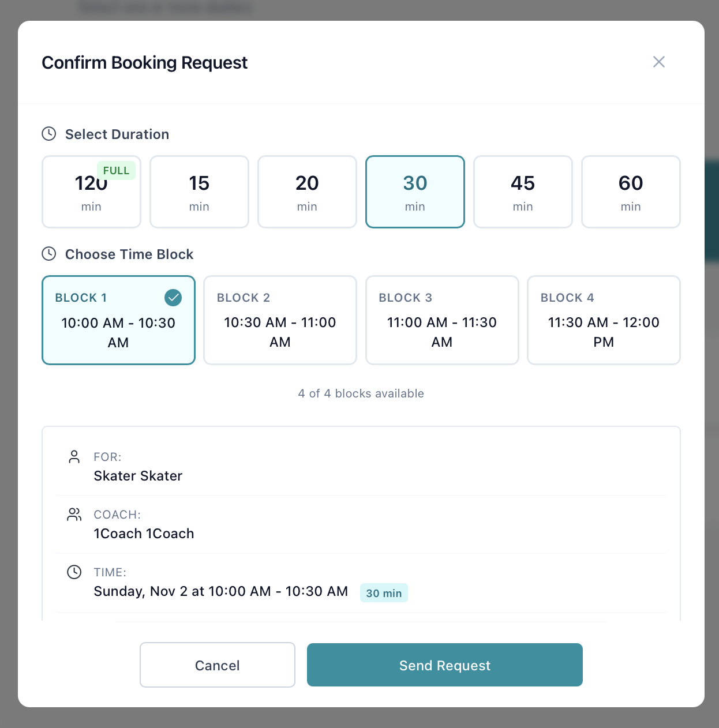Click the coach group icon beside COACH label
This screenshot has width=719, height=728.
[74, 514]
